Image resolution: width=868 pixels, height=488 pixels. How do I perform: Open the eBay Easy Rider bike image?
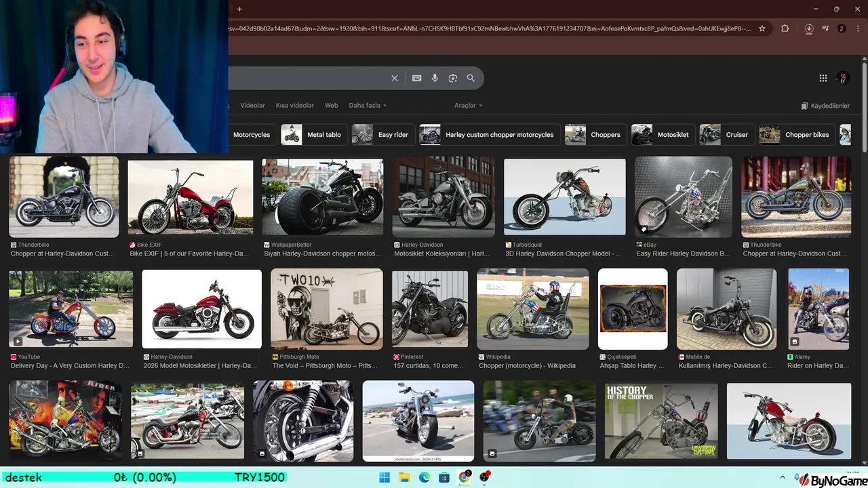(684, 197)
